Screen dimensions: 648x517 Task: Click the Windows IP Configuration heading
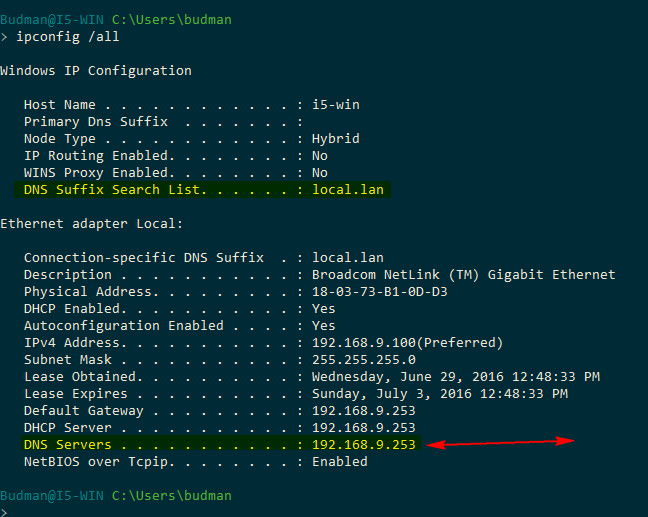(x=96, y=71)
